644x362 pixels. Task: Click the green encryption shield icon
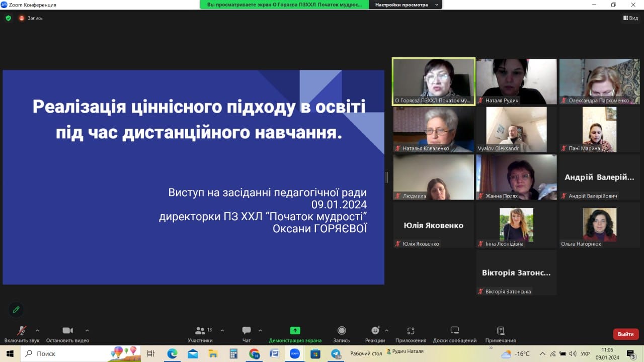tap(8, 18)
